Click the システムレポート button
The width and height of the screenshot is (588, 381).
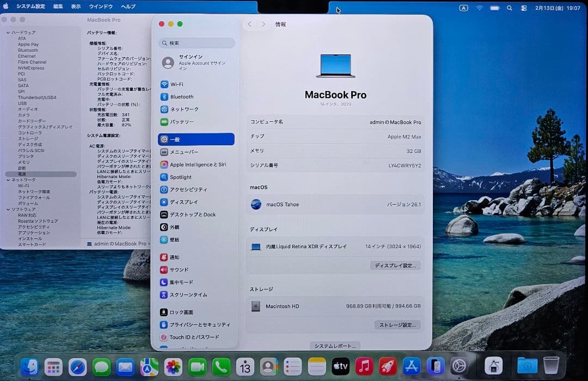(x=334, y=346)
